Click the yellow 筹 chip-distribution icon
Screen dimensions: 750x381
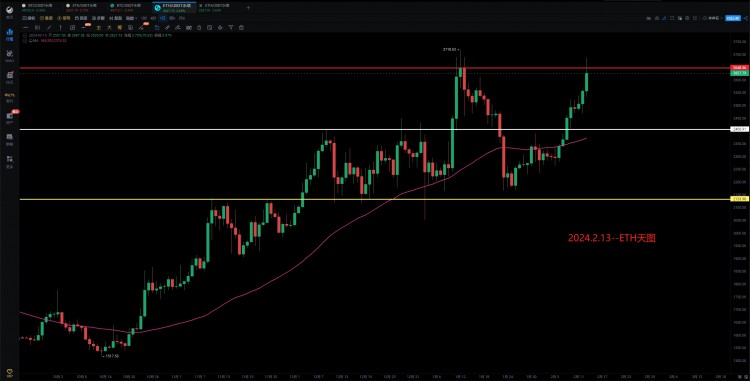(x=120, y=27)
